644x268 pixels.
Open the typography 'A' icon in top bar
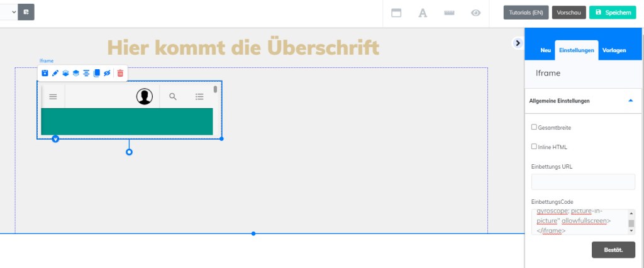(423, 13)
